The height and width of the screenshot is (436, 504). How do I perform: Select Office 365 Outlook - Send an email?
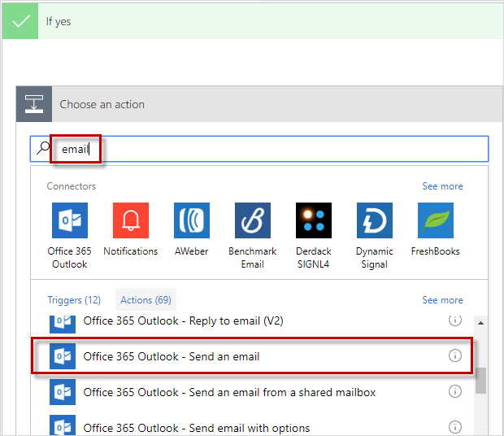coord(252,356)
